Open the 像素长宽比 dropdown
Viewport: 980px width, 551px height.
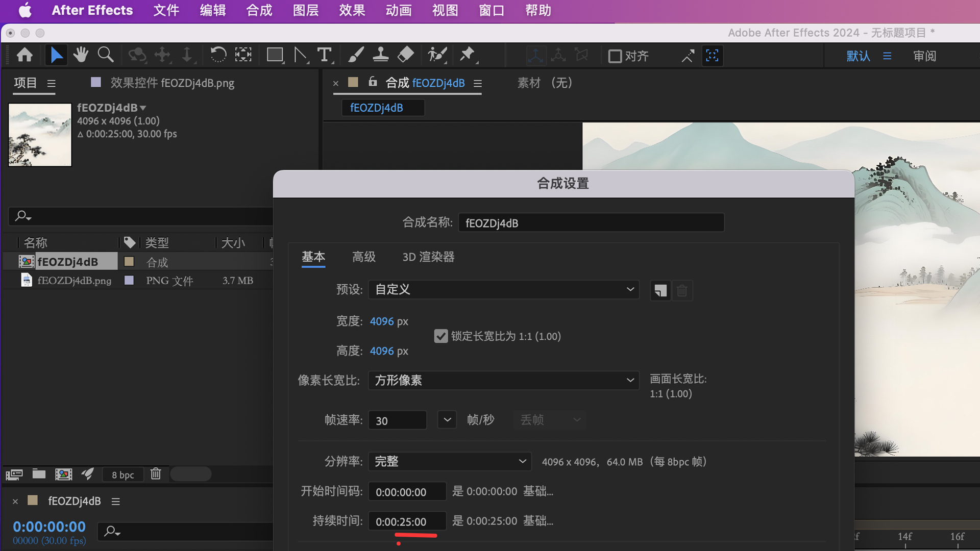503,380
